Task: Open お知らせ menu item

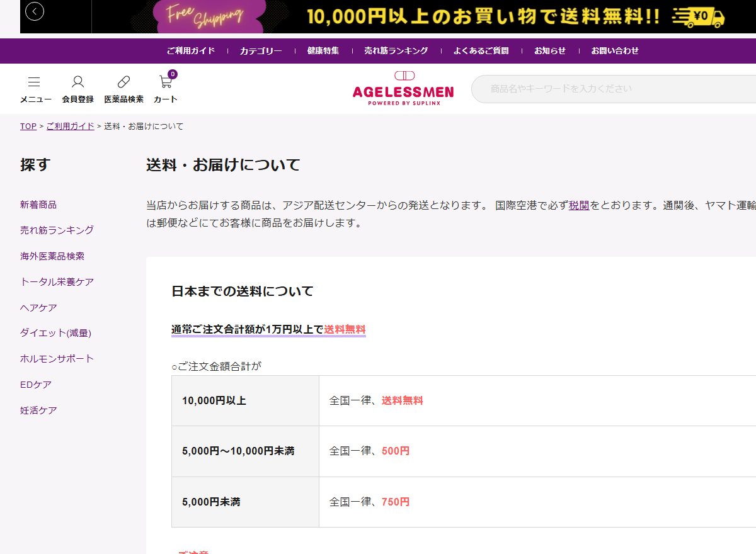Action: pyautogui.click(x=550, y=51)
